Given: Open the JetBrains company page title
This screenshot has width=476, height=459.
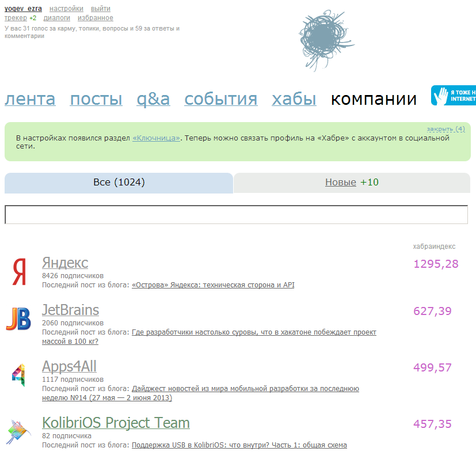Looking at the screenshot, I should click(70, 310).
